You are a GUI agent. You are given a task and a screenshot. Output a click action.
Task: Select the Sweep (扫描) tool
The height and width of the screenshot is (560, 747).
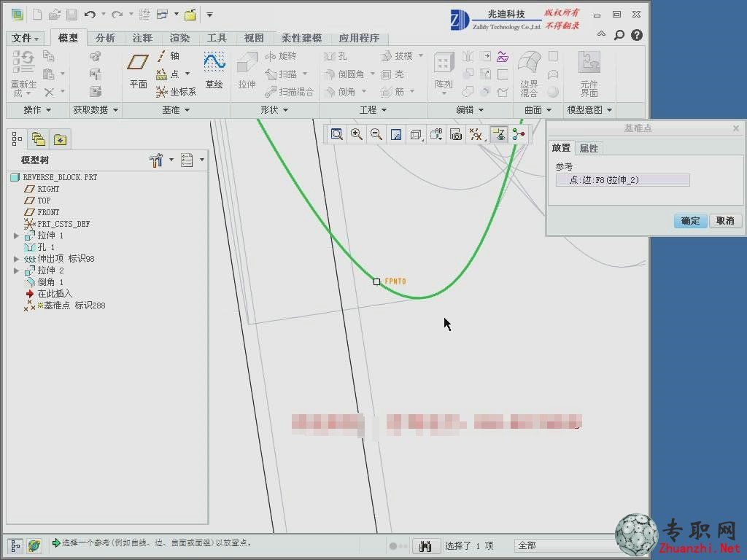click(x=282, y=74)
